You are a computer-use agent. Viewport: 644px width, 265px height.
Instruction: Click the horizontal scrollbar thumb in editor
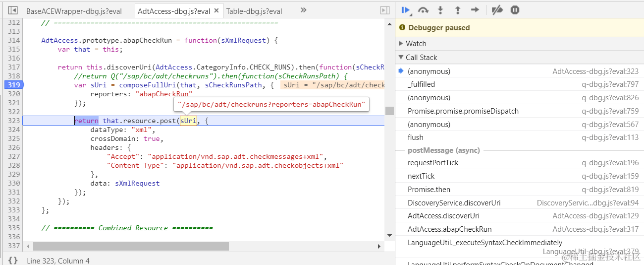[x=131, y=246]
